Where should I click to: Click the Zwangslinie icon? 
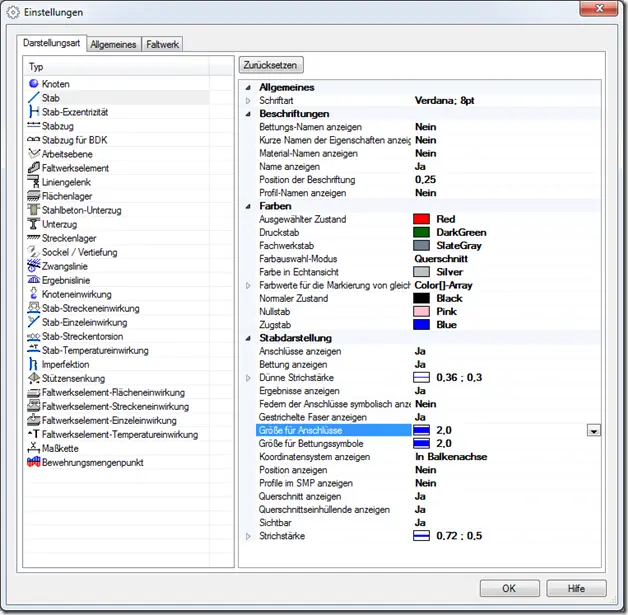tap(34, 265)
